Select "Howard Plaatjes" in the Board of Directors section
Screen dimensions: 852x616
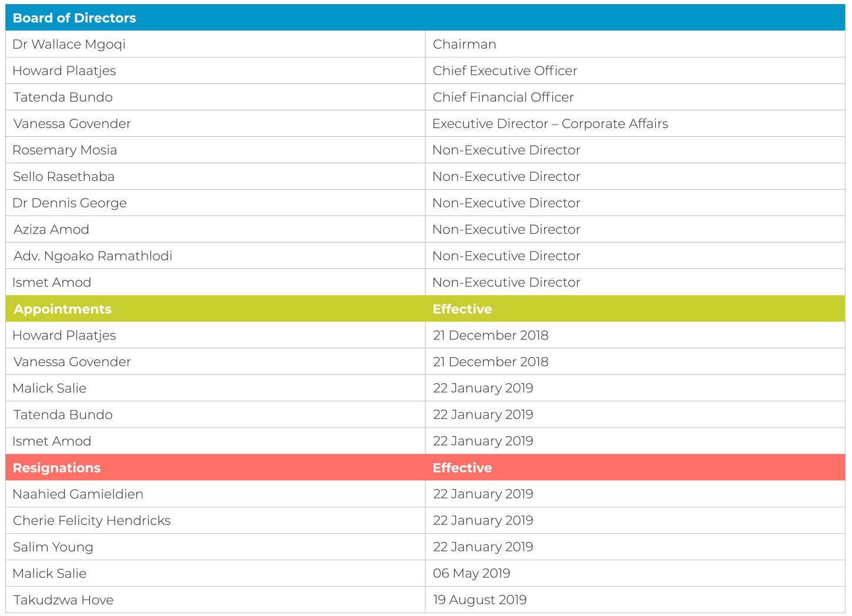65,71
